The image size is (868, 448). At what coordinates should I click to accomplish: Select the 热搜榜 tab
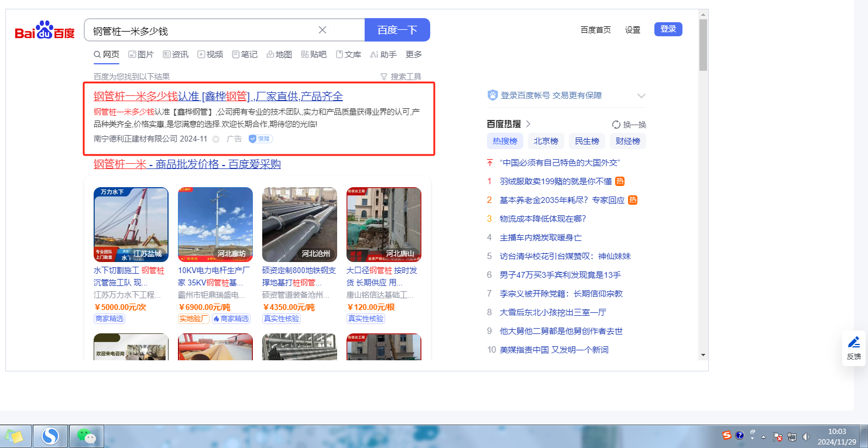click(505, 141)
